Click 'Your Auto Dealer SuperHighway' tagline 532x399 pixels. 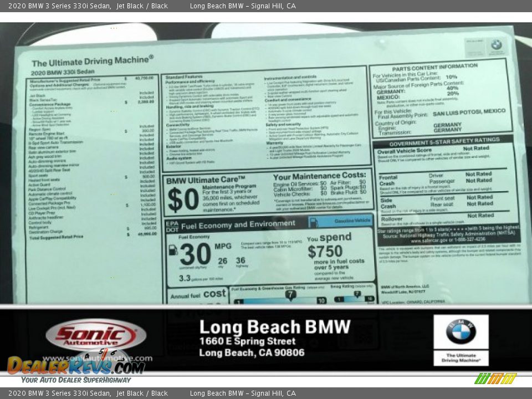pos(76,380)
